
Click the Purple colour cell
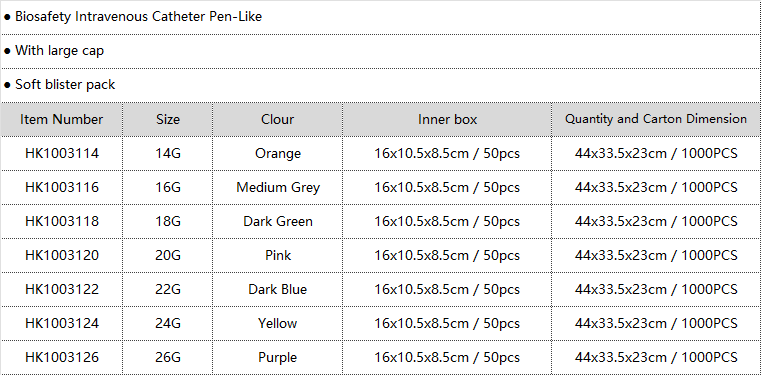click(x=277, y=358)
